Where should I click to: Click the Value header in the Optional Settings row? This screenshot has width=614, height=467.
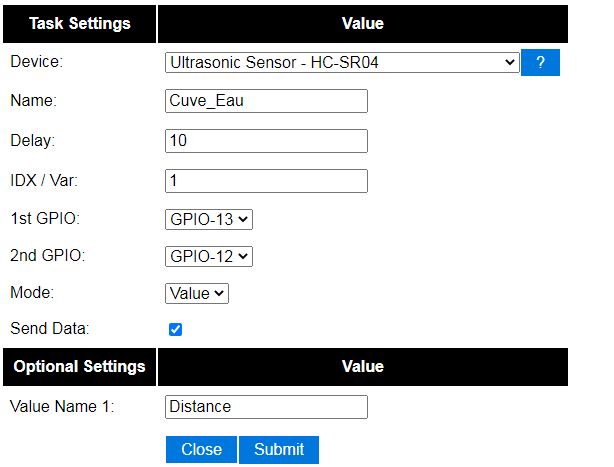363,367
